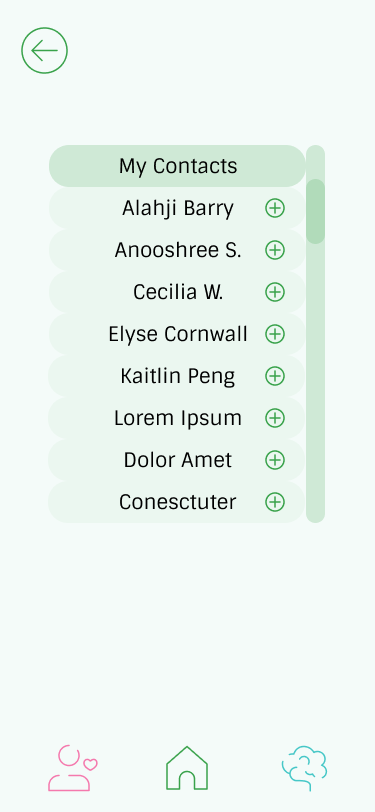Select the Cecilia W. contact name
This screenshot has height=812, width=375.
click(x=178, y=292)
